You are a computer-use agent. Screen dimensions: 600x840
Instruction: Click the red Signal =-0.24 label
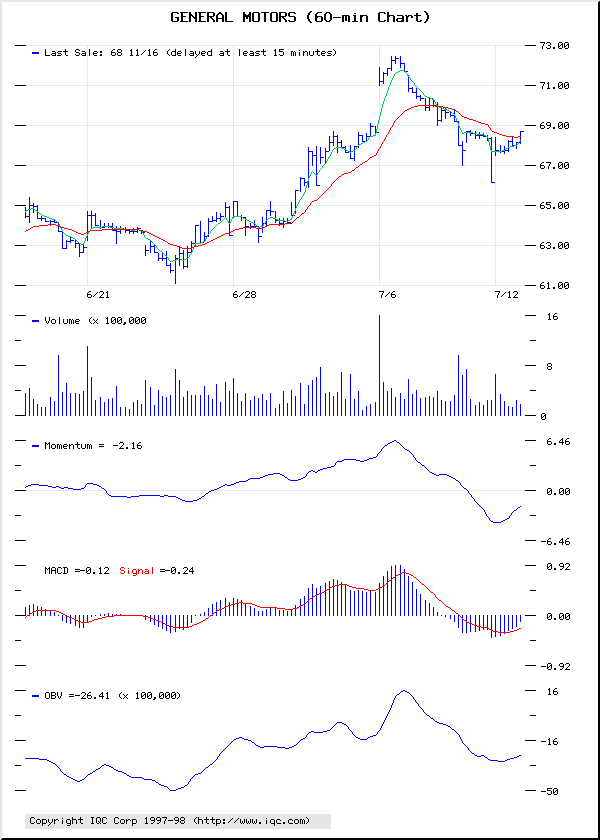156,571
